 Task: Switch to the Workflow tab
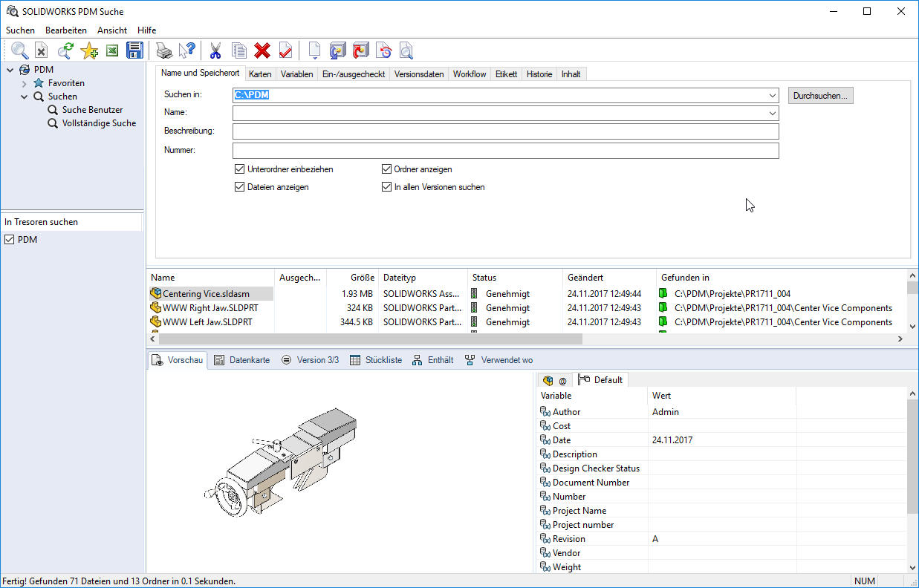(x=469, y=74)
